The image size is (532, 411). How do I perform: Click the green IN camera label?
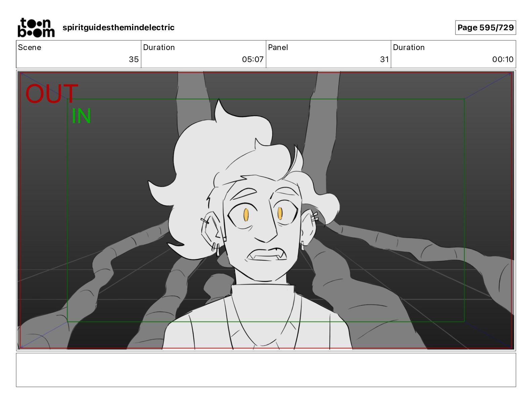click(x=81, y=116)
